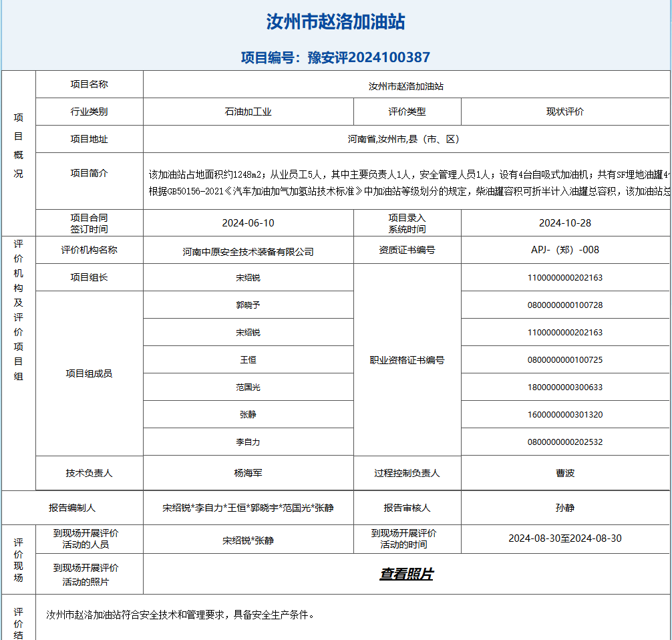Select authors 宋绍锐*李自力*王恒*郭晓宇*范国光*张静
The height and width of the screenshot is (640, 672).
248,508
